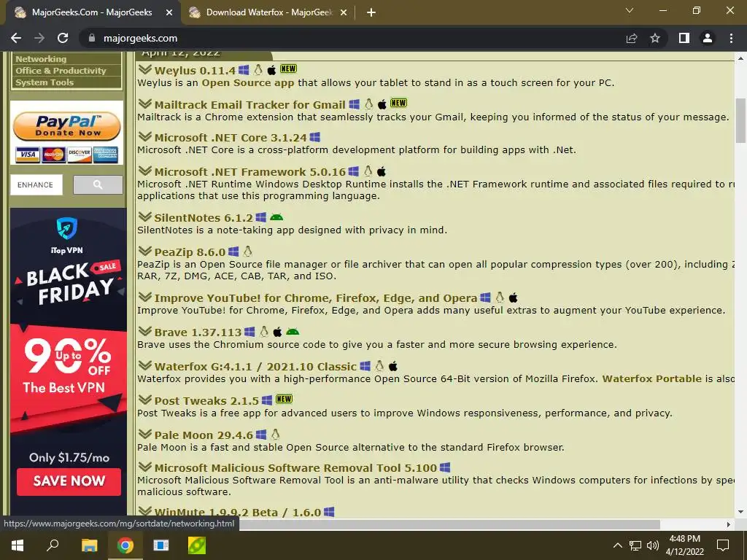The image size is (747, 560).
Task: Switch to the Download Waterfox tab
Action: pos(268,12)
